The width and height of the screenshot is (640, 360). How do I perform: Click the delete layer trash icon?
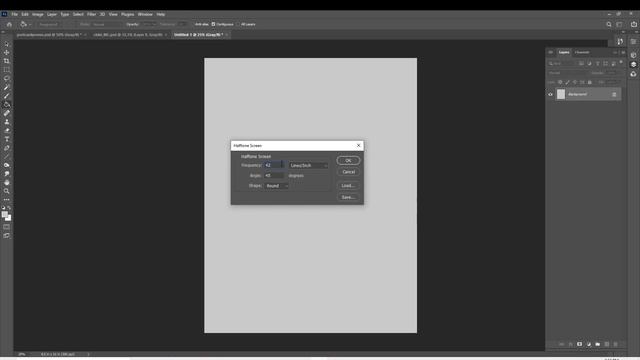[x=616, y=344]
